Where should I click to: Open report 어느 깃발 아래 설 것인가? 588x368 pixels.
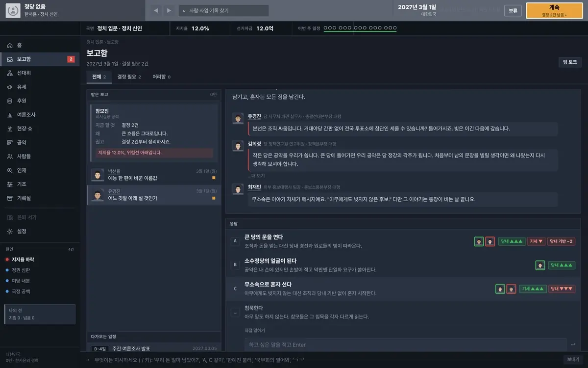click(154, 195)
